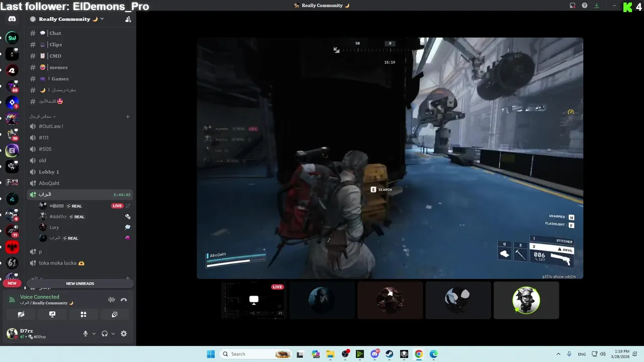The image size is (644, 362).
Task: Share your screen from the voice panel
Action: [52, 314]
